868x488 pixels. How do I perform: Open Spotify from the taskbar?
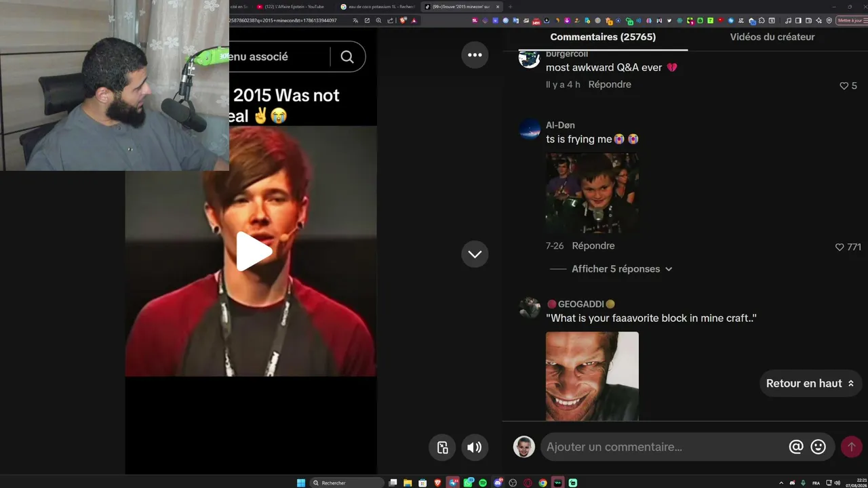tap(483, 483)
